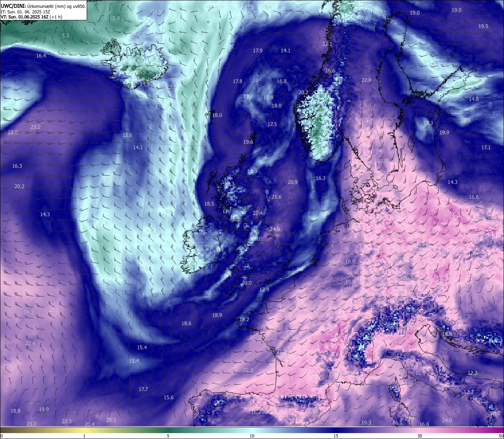Click the 22.6 value label
Image resolution: width=504 pixels, height=439 pixels.
(x=30, y=344)
